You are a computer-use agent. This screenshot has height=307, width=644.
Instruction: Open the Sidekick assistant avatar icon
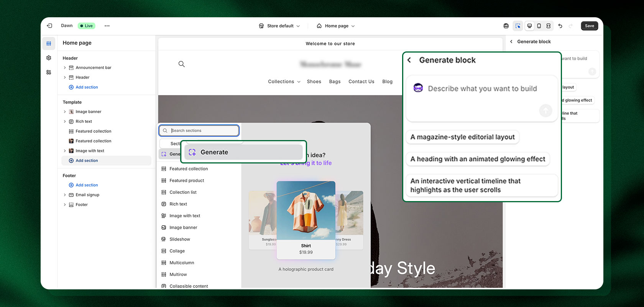pyautogui.click(x=506, y=26)
